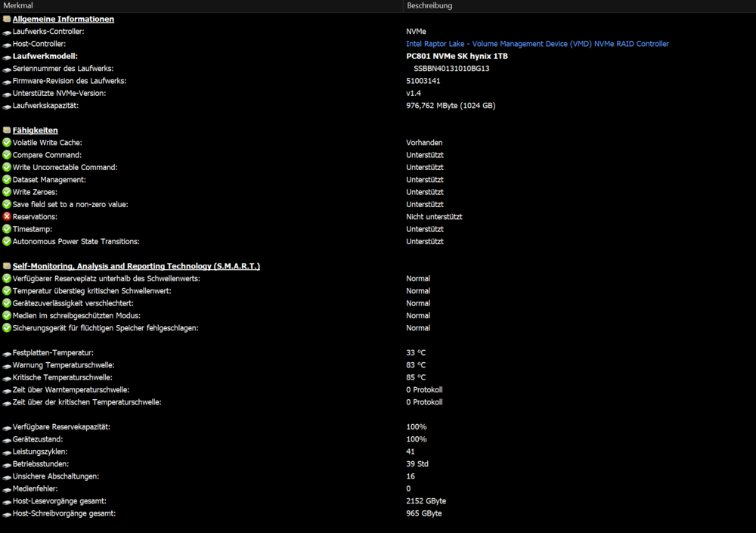Click the red X icon beside Reservations

[7, 217]
